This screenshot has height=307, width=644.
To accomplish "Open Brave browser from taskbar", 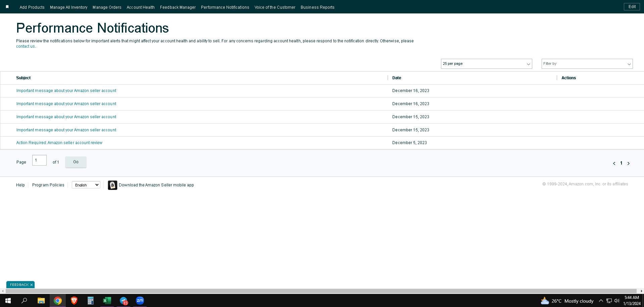I will pos(74,301).
